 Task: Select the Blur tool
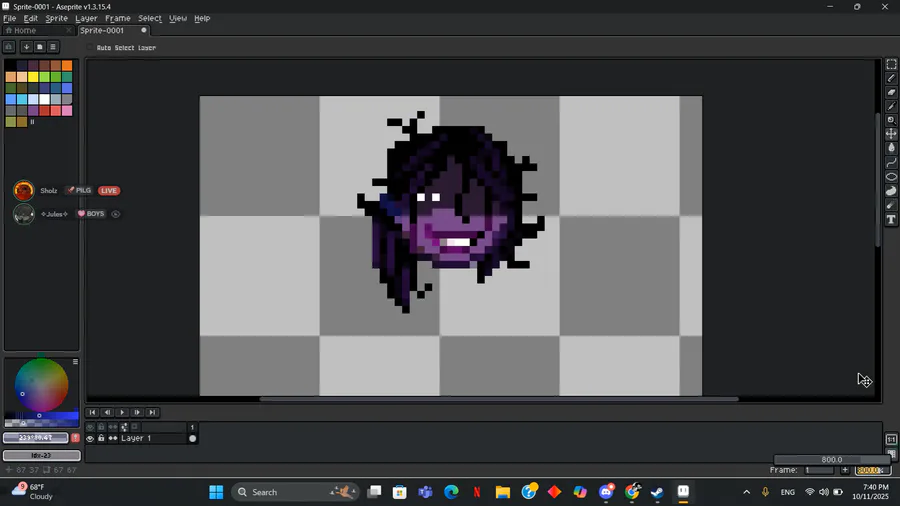click(891, 205)
